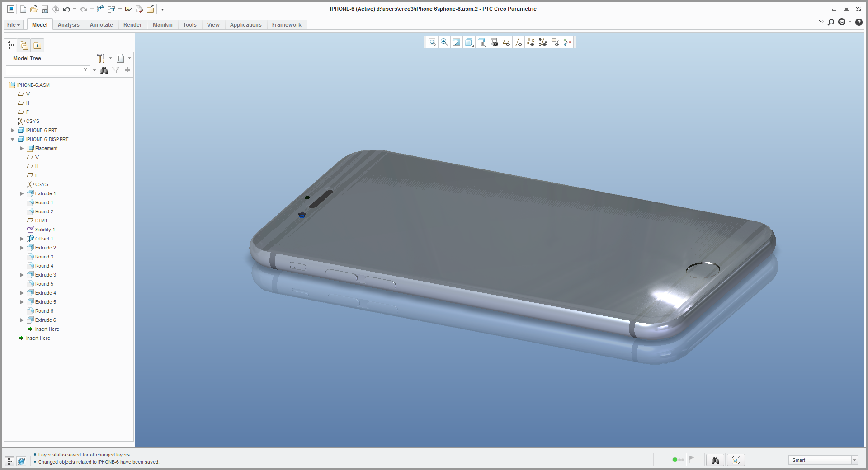The image size is (868, 470).
Task: Open the File menu
Action: click(13, 25)
